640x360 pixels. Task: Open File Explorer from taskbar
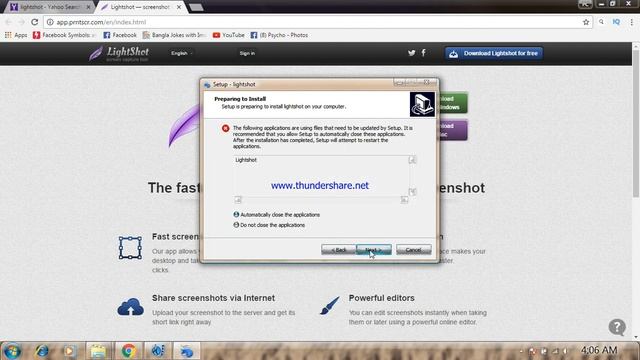click(98, 351)
